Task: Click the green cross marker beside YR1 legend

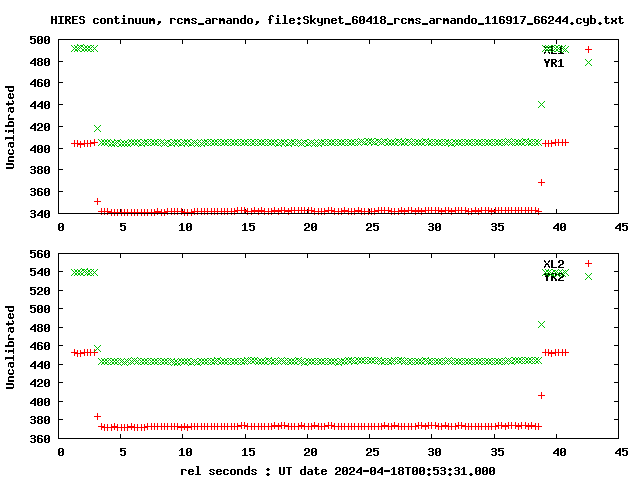Action: (588, 62)
